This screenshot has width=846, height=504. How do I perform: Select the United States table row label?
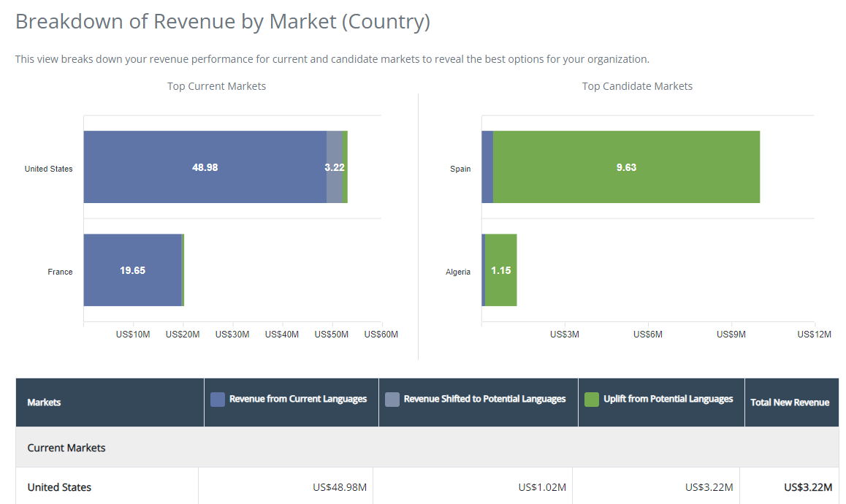[59, 487]
